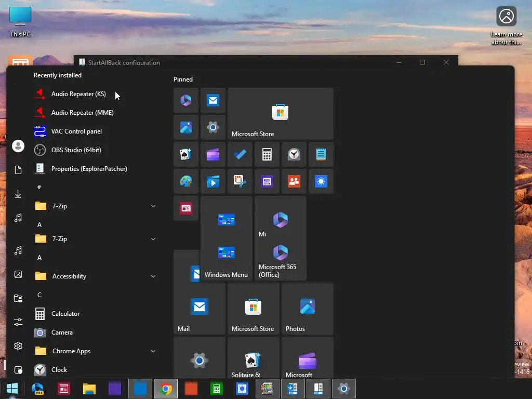Switch to Google Chrome on taskbar

coord(166,389)
